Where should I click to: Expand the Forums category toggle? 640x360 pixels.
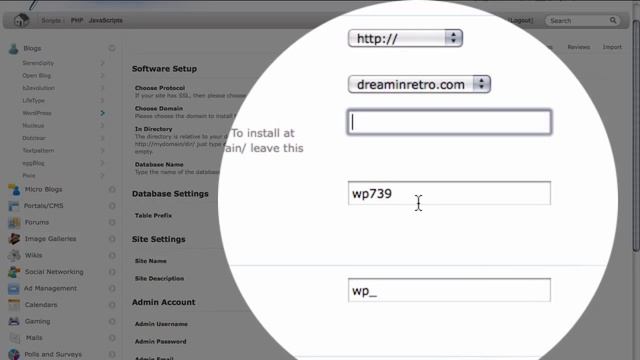point(112,222)
